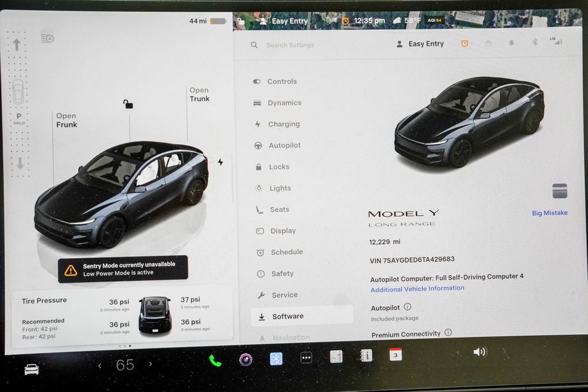Tap the notification bell in the settings header

coord(511,43)
